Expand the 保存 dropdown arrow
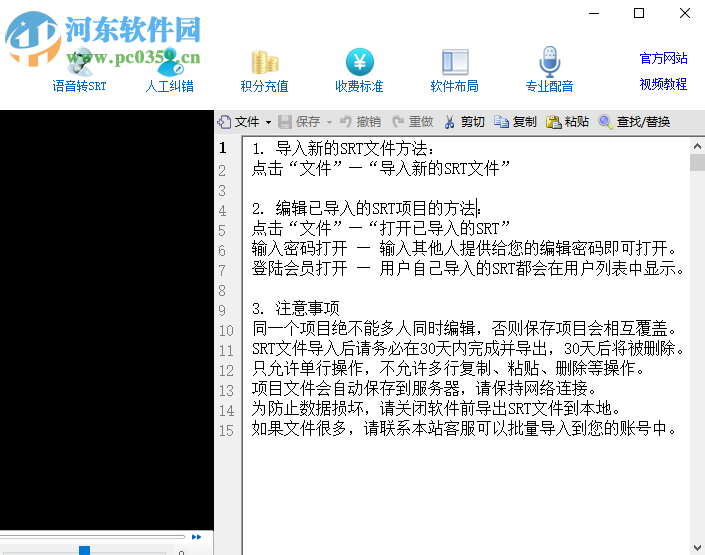705x555 pixels. [329, 122]
